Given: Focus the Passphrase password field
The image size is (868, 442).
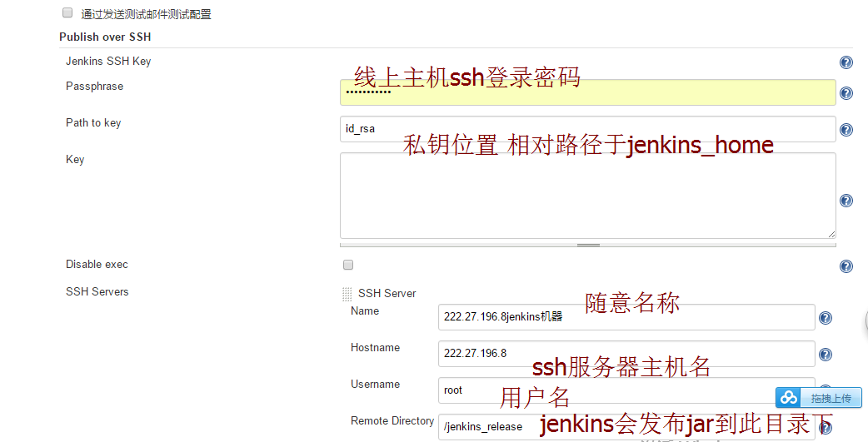Looking at the screenshot, I should [588, 92].
